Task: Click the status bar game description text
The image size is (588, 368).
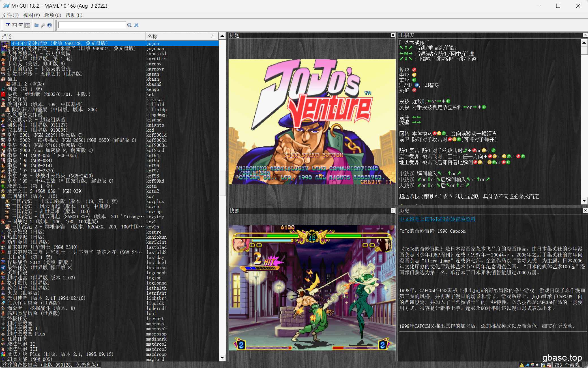Action: coord(50,365)
